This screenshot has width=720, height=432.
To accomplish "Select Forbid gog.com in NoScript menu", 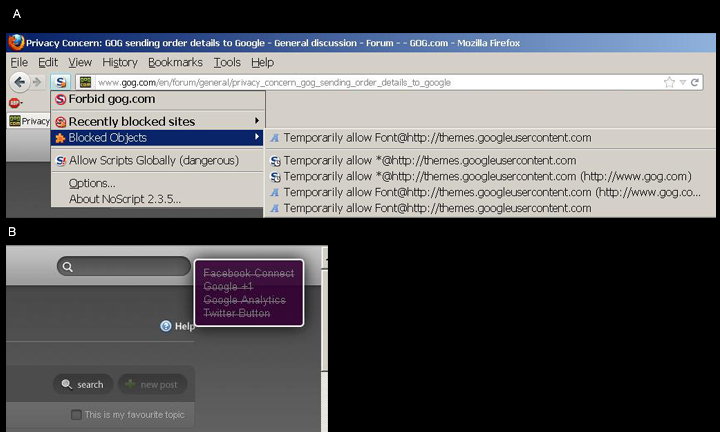I will (x=157, y=99).
